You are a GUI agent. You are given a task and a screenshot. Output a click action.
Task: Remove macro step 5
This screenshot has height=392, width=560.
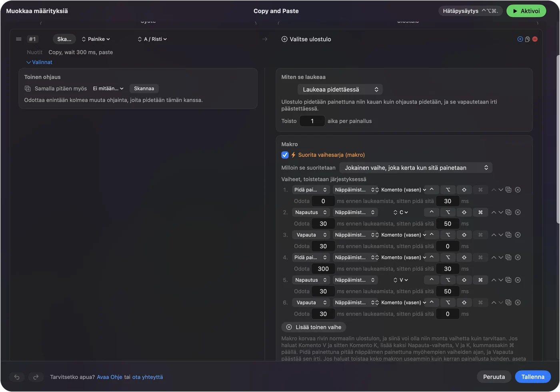point(518,280)
